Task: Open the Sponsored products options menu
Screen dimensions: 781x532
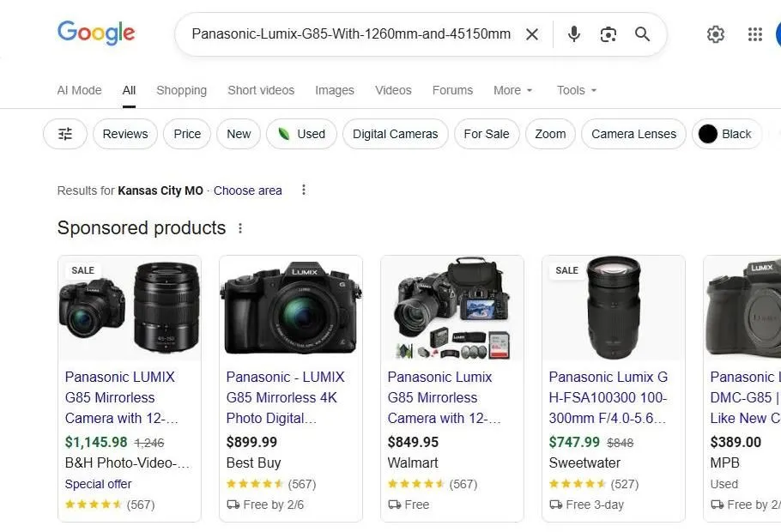Action: pos(240,227)
